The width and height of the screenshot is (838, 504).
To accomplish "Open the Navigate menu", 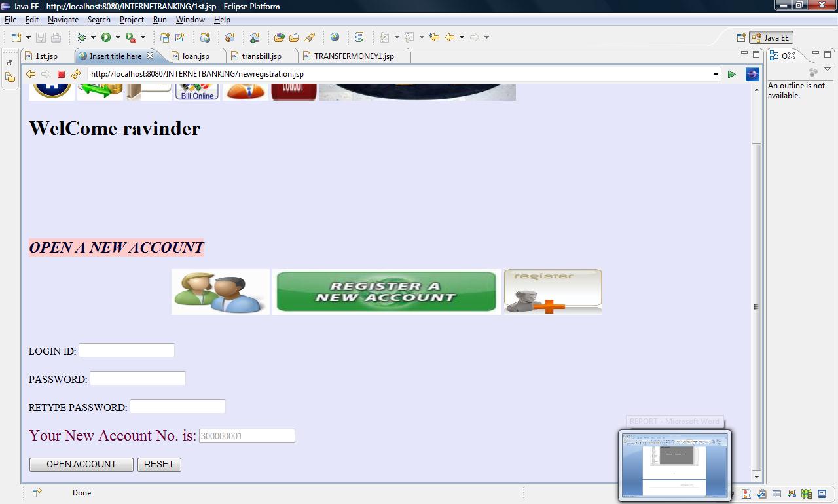I will coord(63,20).
